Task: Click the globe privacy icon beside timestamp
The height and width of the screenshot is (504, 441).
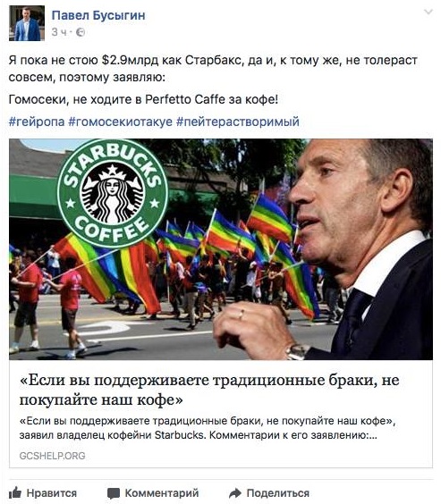Action: click(x=81, y=32)
